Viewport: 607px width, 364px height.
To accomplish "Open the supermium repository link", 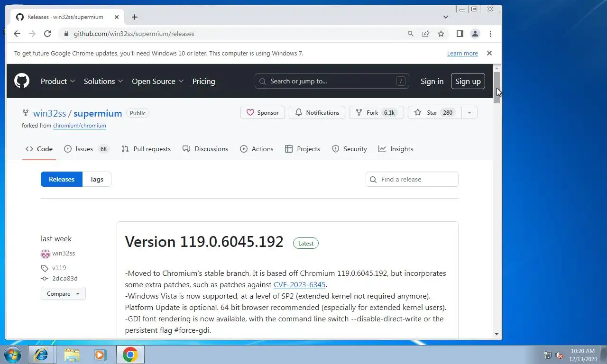I will pos(98,113).
